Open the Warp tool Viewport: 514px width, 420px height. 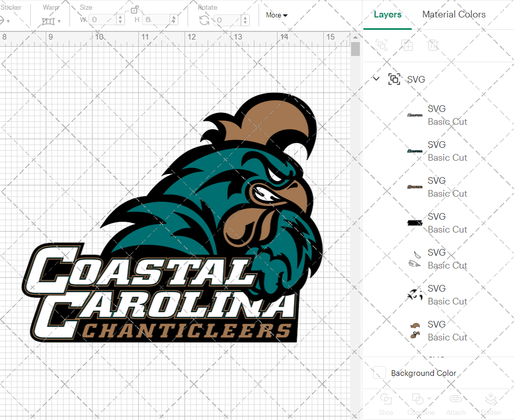49,21
